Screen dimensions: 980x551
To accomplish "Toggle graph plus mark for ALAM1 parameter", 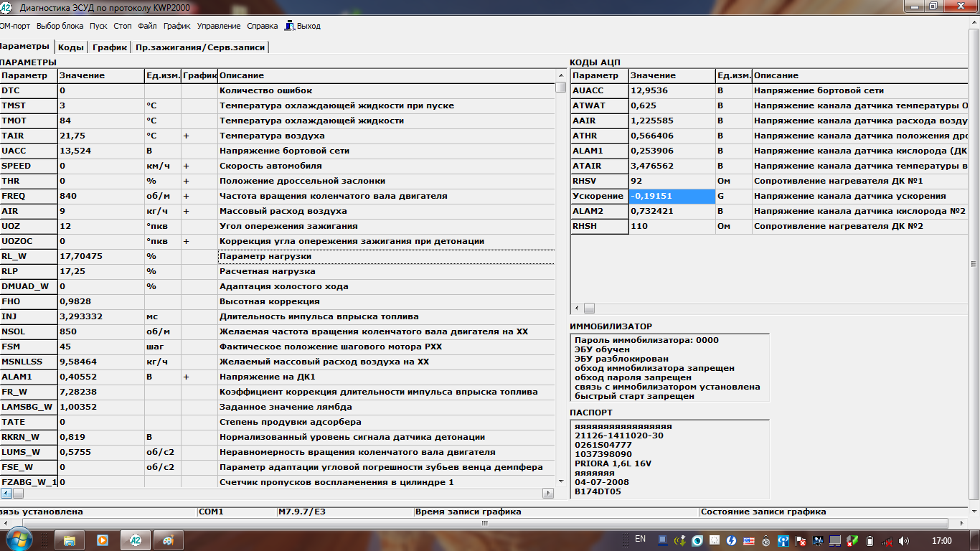I will [x=186, y=377].
